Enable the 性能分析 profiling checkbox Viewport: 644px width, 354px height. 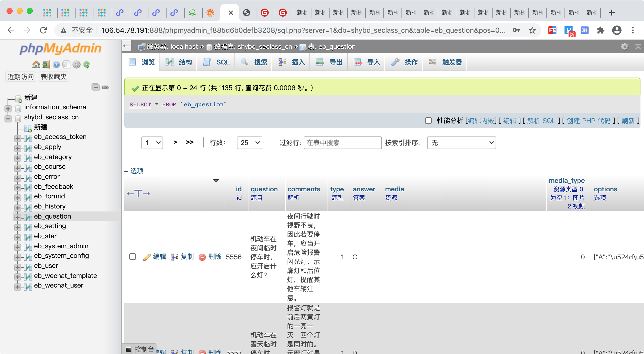428,121
